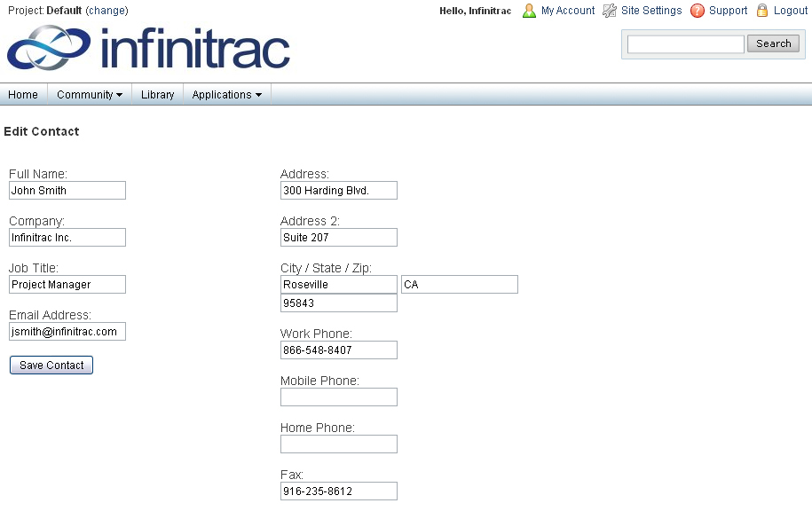Screen dimensions: 812x511
Task: Select the Company field
Action: click(x=67, y=237)
